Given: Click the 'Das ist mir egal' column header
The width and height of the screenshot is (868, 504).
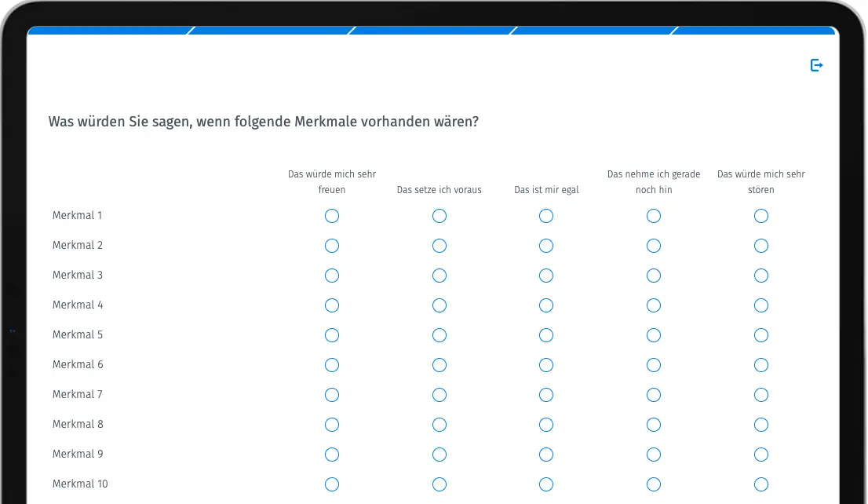Looking at the screenshot, I should [546, 190].
